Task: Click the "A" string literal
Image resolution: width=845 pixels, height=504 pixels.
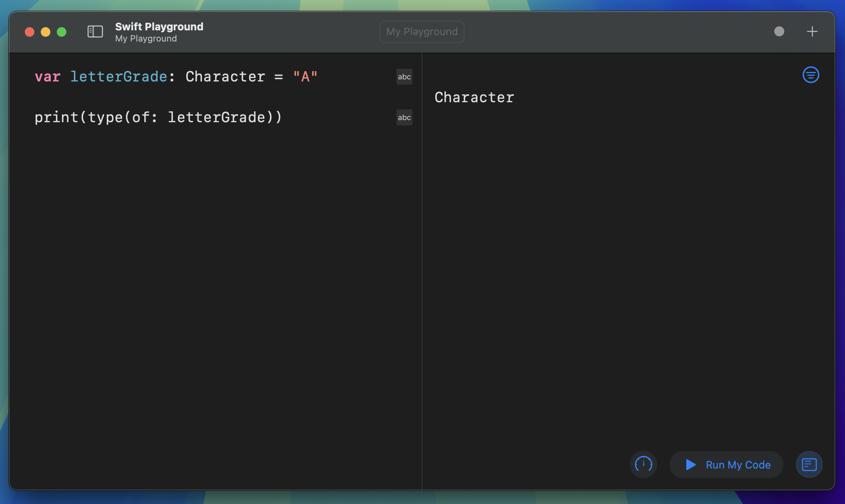Action: point(305,76)
